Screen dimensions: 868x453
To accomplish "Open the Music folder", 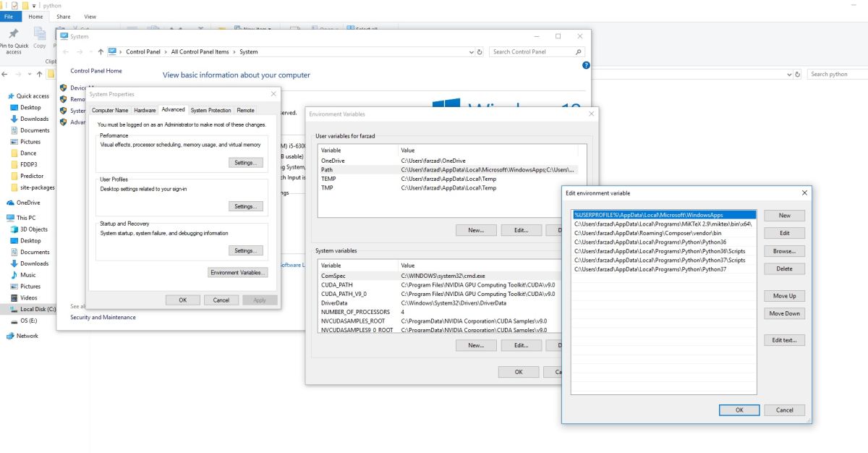I will (x=27, y=275).
